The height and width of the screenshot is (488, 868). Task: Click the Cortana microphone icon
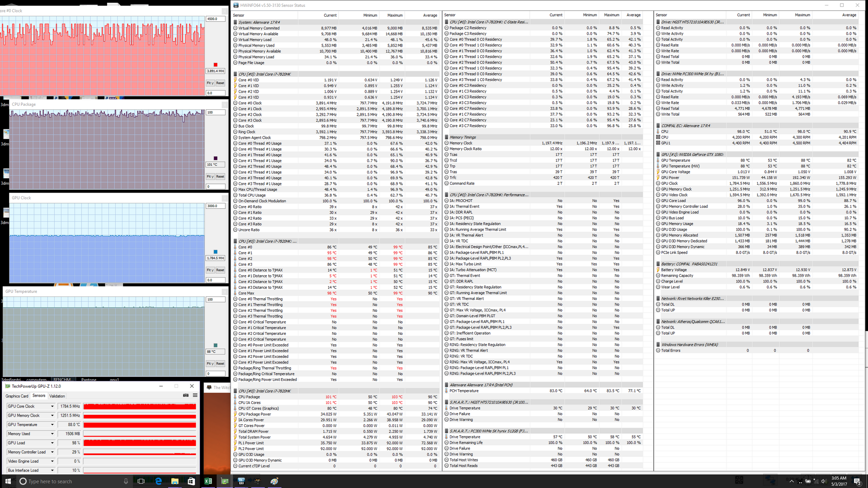pos(126,481)
